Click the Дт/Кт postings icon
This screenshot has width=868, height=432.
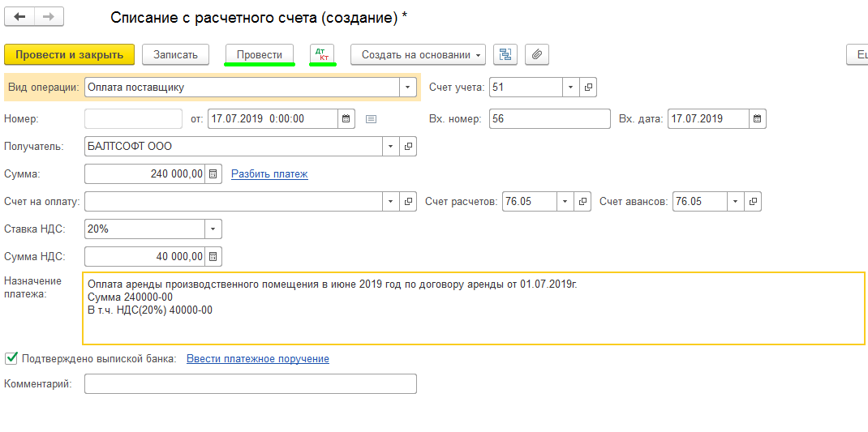(322, 54)
